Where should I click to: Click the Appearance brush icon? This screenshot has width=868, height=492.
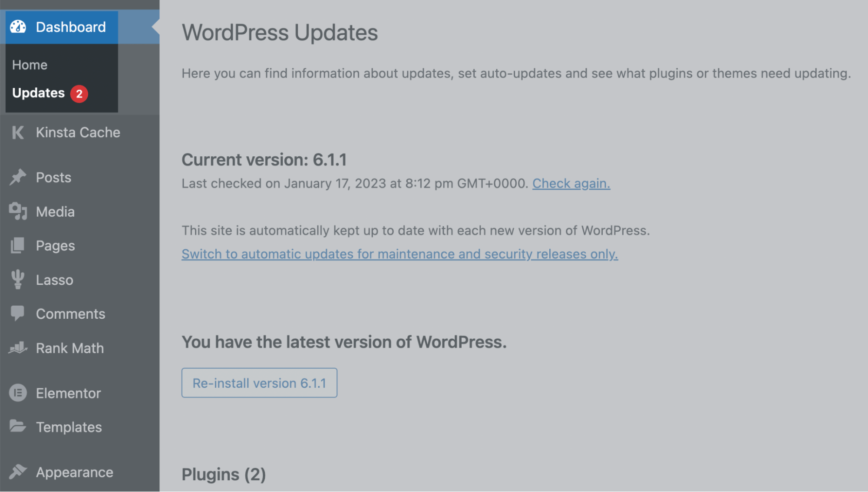tap(17, 472)
